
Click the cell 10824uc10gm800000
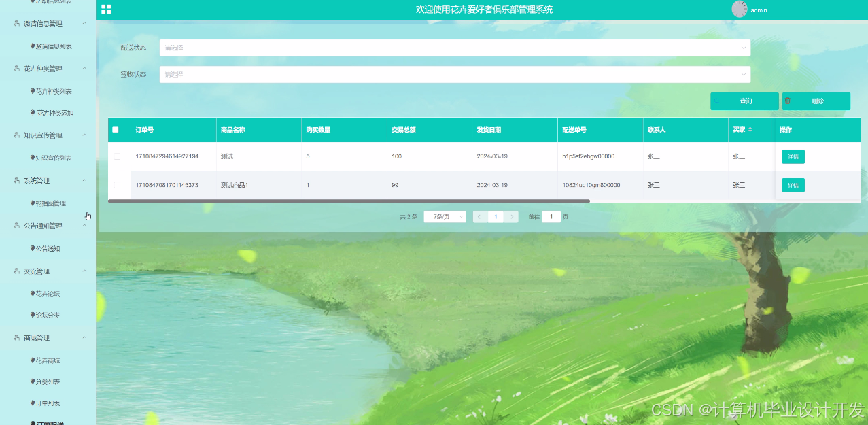point(591,185)
